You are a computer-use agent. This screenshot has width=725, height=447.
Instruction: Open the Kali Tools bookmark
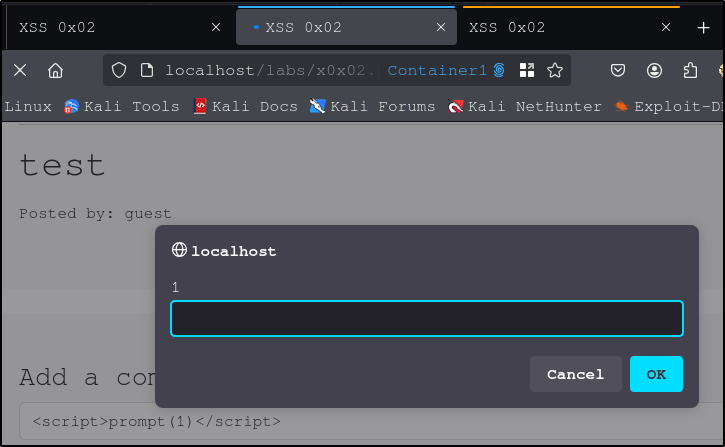[122, 106]
